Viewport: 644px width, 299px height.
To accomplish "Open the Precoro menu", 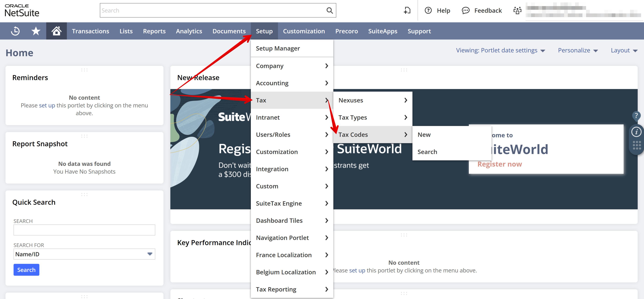I will (x=346, y=31).
